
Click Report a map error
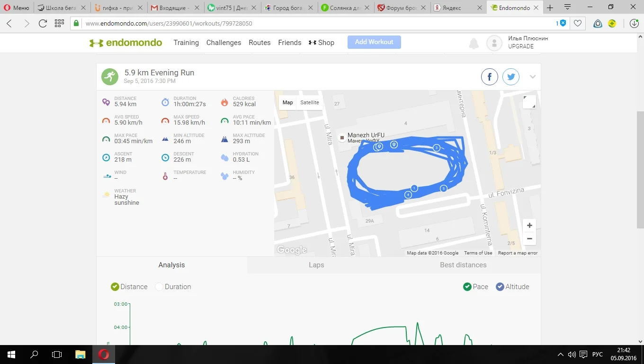[x=518, y=253]
